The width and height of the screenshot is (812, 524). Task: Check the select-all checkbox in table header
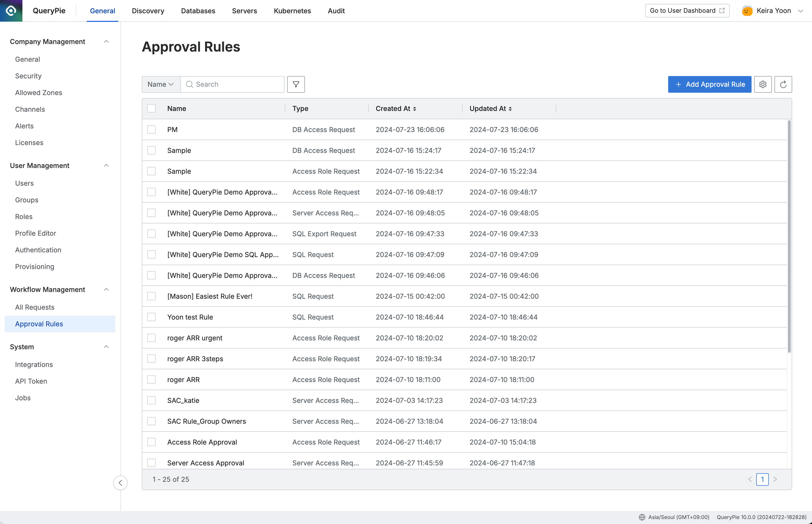pyautogui.click(x=151, y=108)
